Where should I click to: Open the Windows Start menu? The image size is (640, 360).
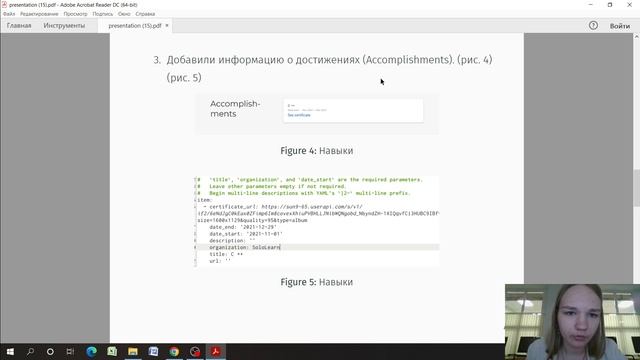[10, 351]
